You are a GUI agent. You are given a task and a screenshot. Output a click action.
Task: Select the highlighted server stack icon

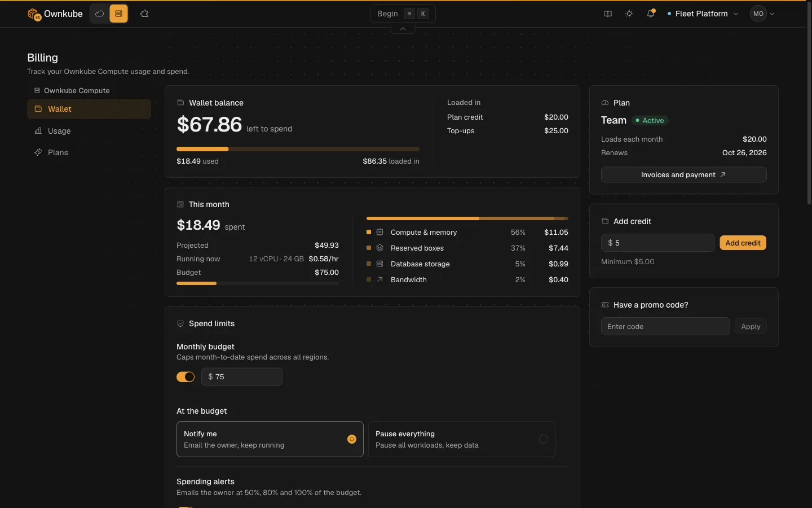(118, 14)
